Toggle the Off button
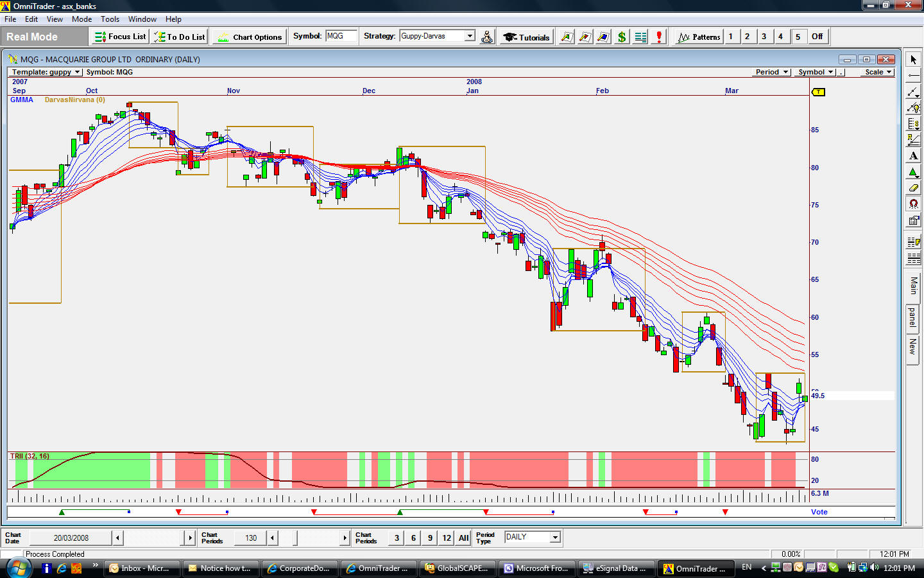The height and width of the screenshot is (578, 924). click(x=818, y=37)
